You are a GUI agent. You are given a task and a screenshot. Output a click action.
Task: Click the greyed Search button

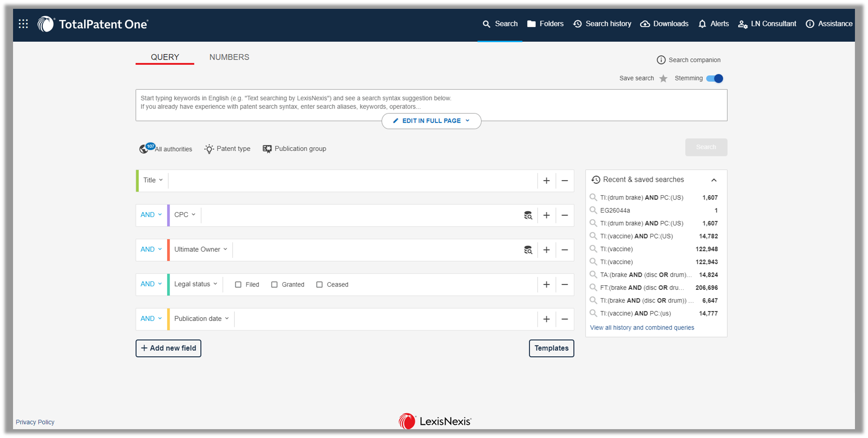click(x=706, y=147)
